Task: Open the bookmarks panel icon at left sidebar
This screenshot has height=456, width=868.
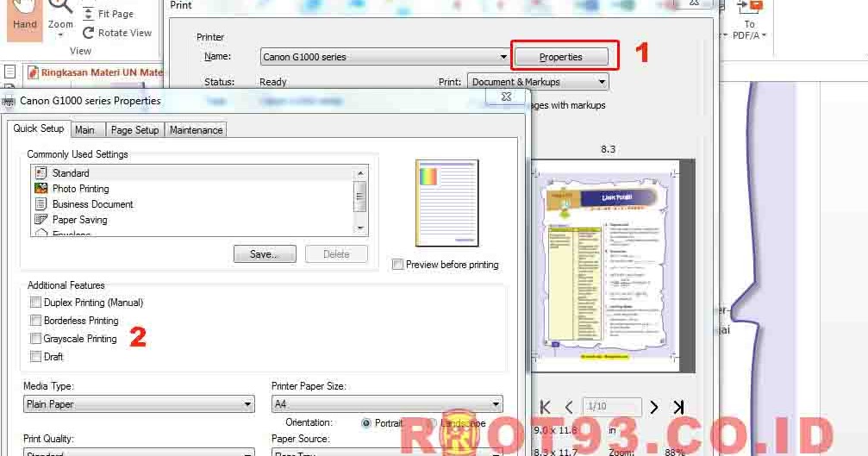Action: [9, 72]
